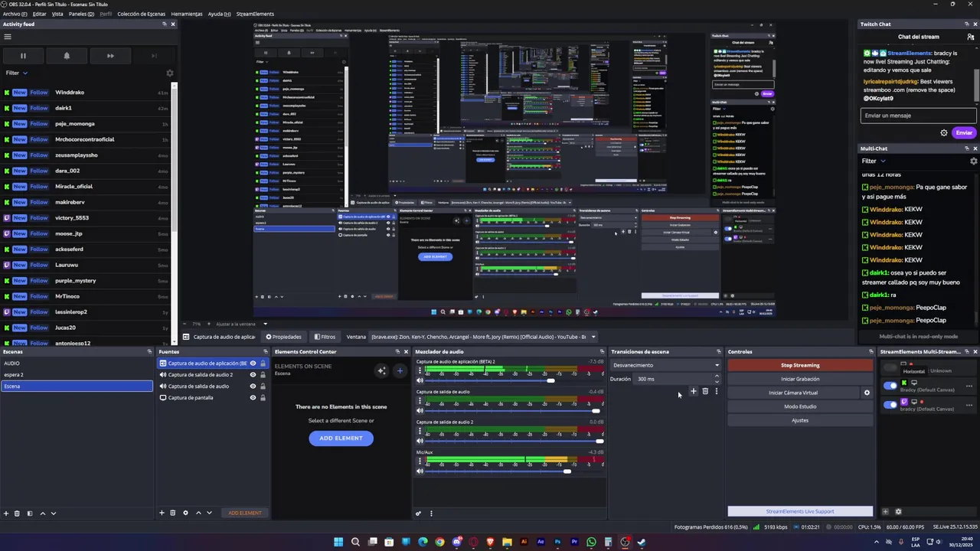The image size is (980, 551).
Task: Open source Propiedades
Action: pyautogui.click(x=283, y=337)
